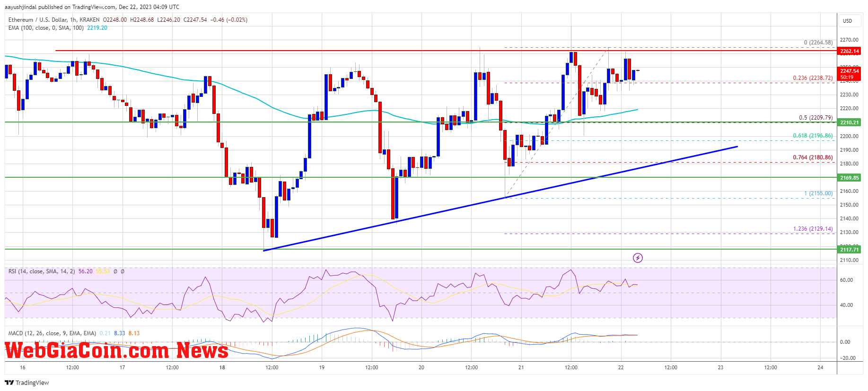Click the 2150.00 price axis label
The height and width of the screenshot is (391, 868).
pyautogui.click(x=849, y=205)
